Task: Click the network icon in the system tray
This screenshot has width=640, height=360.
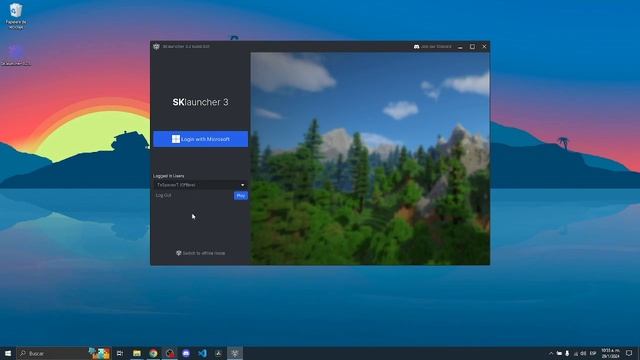Action: point(576,353)
